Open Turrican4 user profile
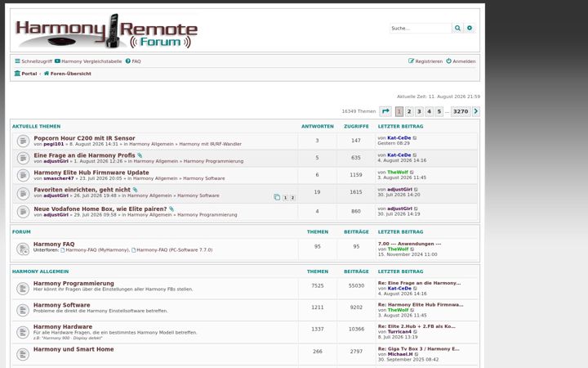This screenshot has width=588, height=368. pos(399,332)
